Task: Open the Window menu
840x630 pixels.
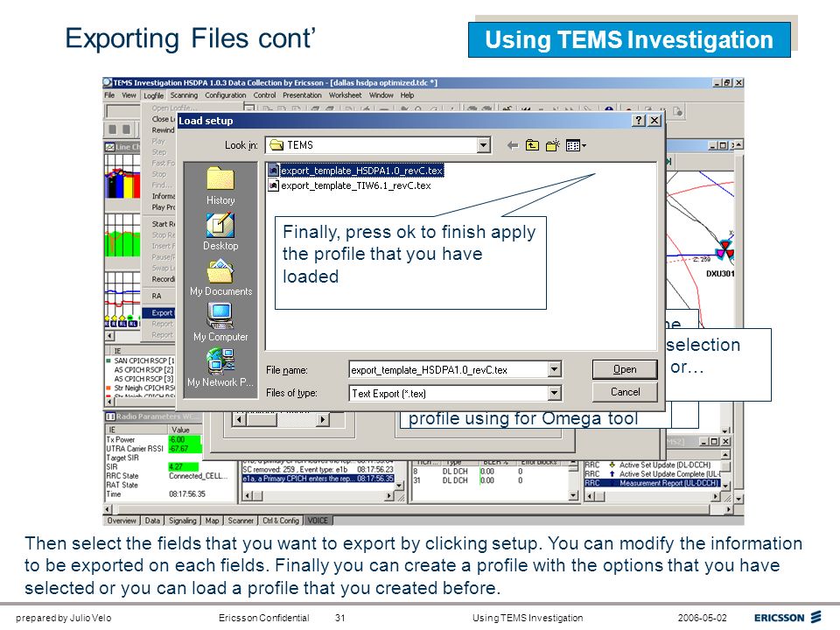Action: [x=381, y=95]
